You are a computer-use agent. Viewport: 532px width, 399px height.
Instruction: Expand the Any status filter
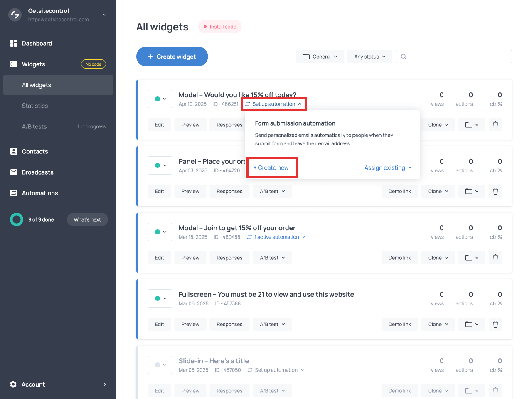pyautogui.click(x=369, y=57)
